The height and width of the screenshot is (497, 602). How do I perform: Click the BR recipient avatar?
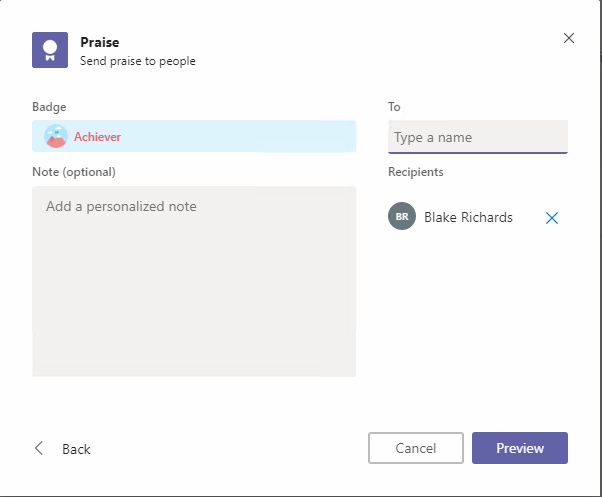click(x=401, y=217)
